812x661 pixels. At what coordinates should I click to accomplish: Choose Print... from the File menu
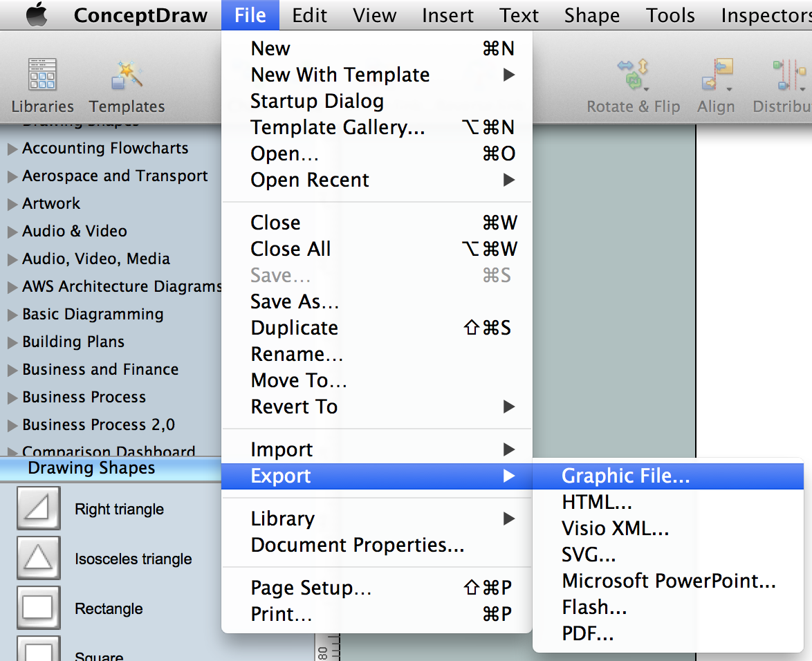(x=376, y=615)
